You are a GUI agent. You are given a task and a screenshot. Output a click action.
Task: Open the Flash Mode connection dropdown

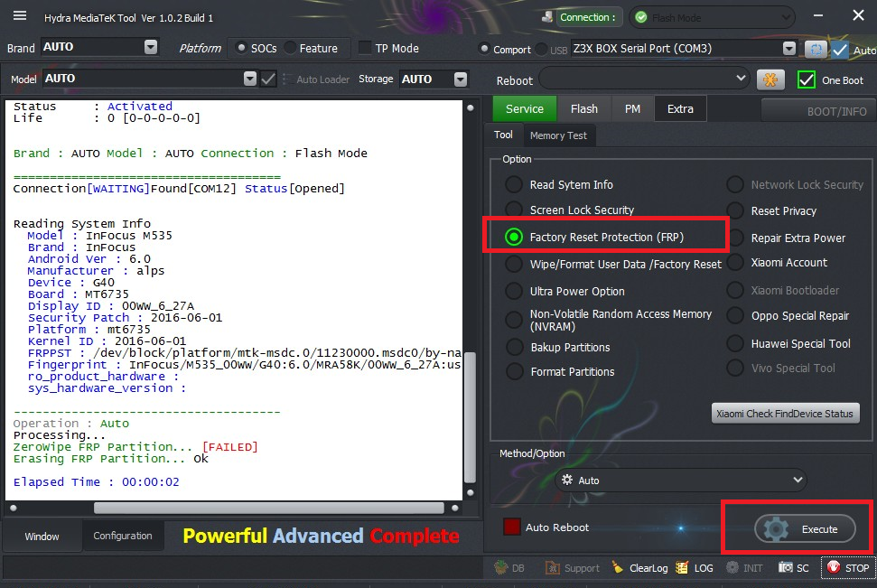click(x=786, y=17)
